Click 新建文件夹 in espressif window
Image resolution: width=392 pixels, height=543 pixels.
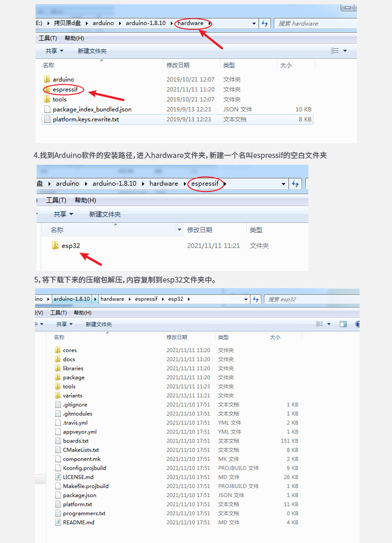(105, 214)
